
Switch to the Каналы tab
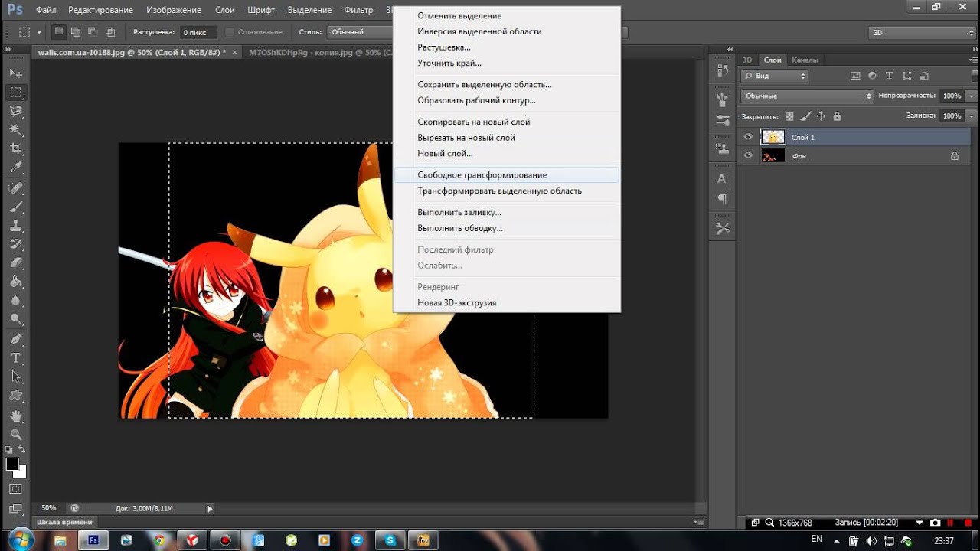[x=805, y=60]
